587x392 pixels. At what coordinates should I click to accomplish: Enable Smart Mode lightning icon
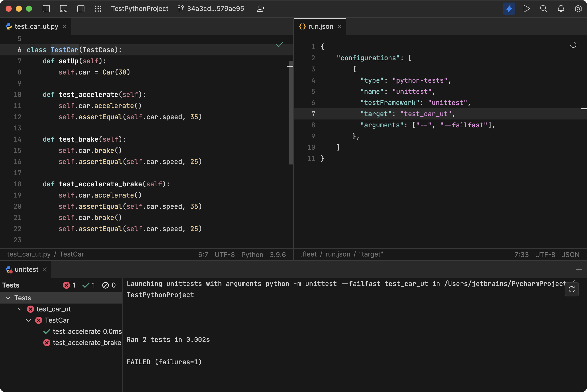coord(509,9)
